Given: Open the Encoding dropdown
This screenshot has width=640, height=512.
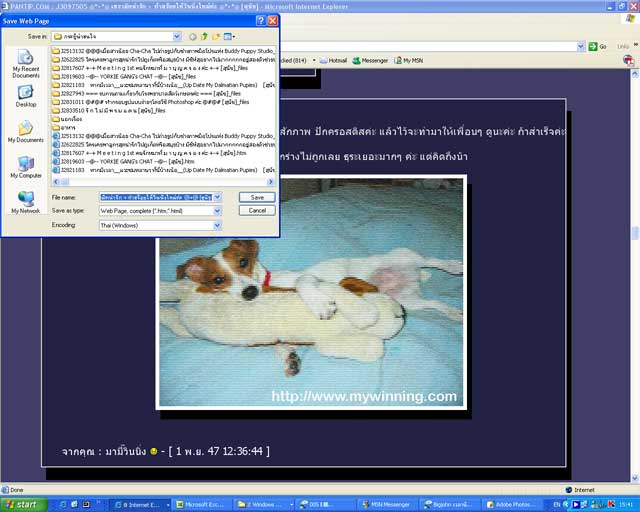Looking at the screenshot, I should click(218, 225).
